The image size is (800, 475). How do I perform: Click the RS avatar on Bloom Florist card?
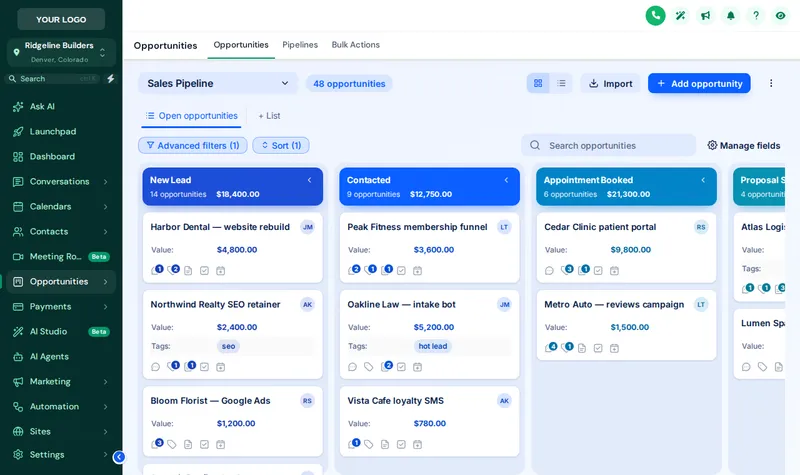307,401
